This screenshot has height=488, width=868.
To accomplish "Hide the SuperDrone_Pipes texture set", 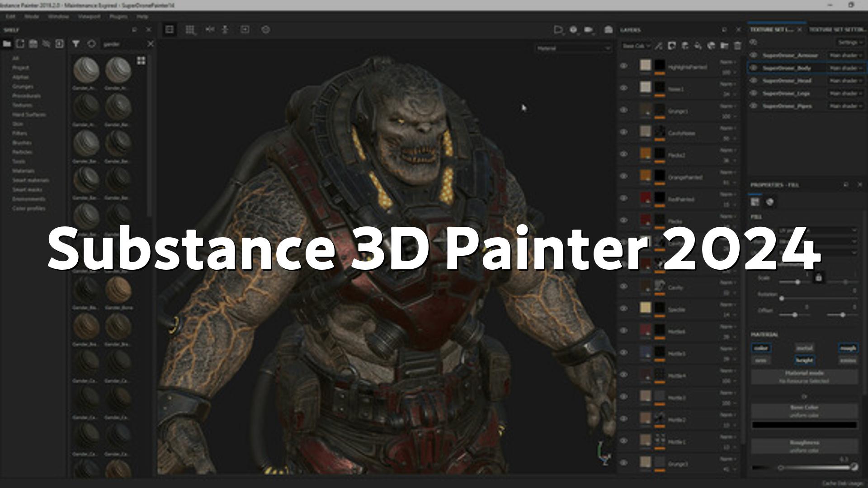I will [754, 106].
